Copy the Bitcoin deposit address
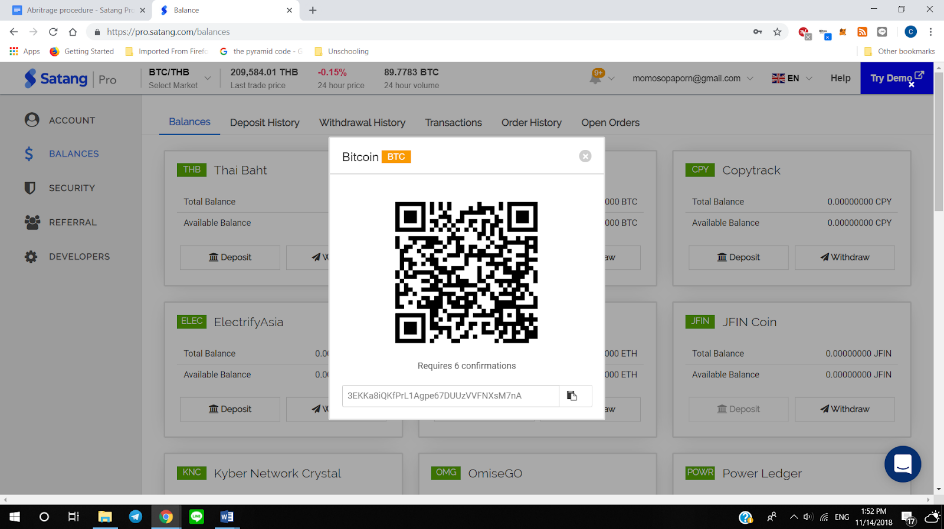The width and height of the screenshot is (944, 529). (x=571, y=395)
